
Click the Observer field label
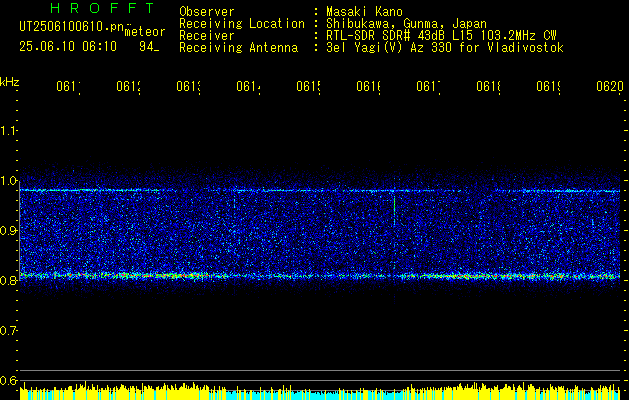tap(207, 11)
